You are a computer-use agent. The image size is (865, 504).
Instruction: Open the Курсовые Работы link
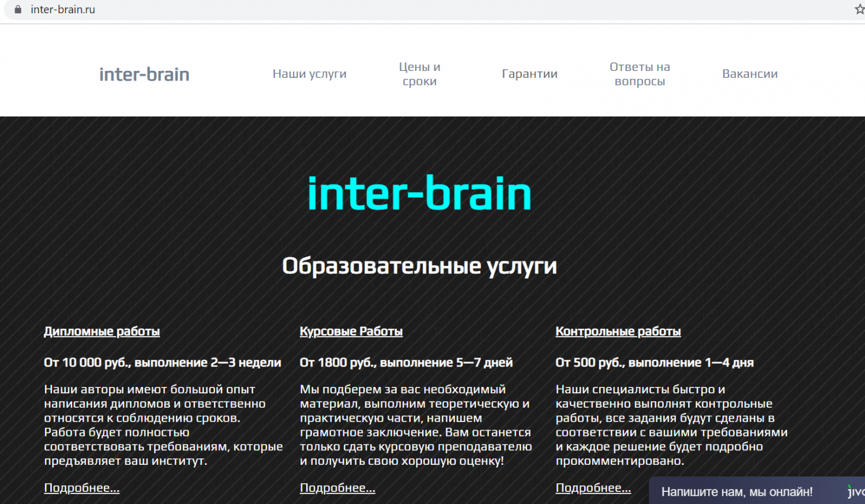(351, 332)
